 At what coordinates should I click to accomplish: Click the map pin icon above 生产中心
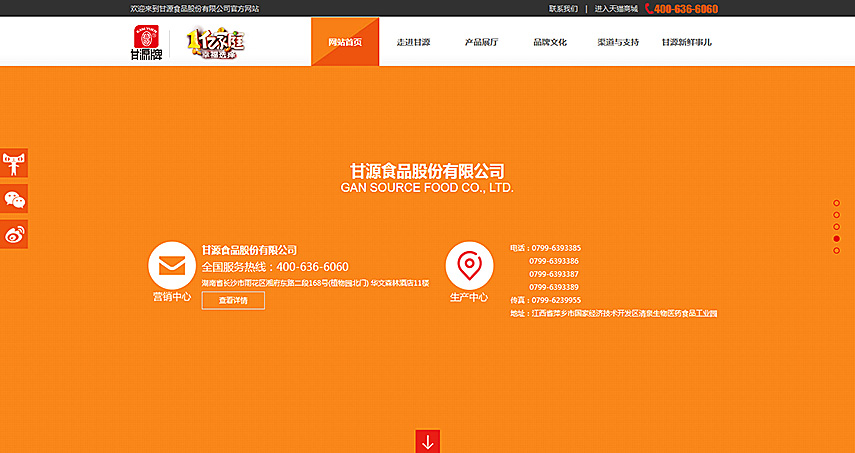click(469, 265)
